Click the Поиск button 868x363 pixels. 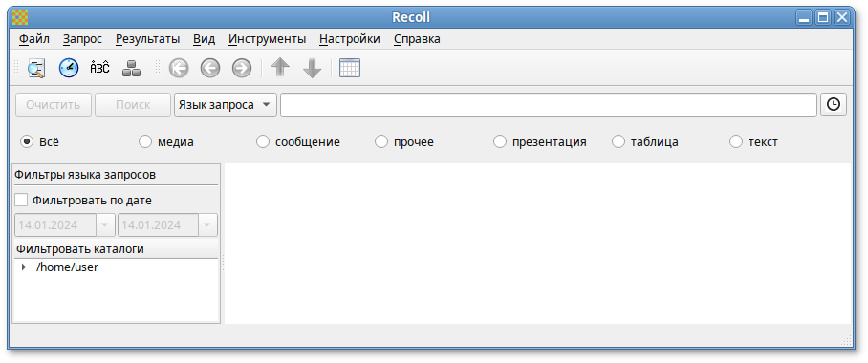(133, 104)
